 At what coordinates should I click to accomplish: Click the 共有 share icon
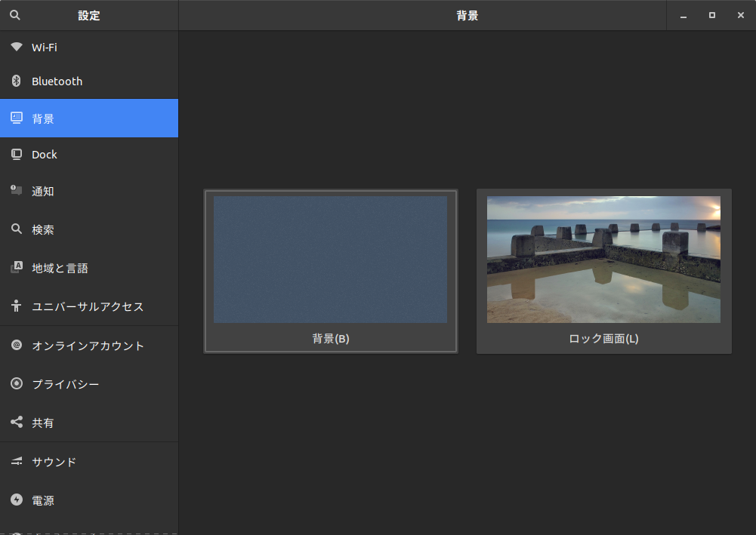coord(17,422)
